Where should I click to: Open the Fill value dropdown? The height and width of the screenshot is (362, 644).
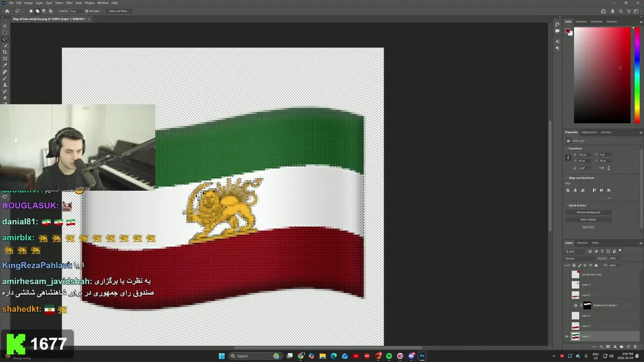618,265
